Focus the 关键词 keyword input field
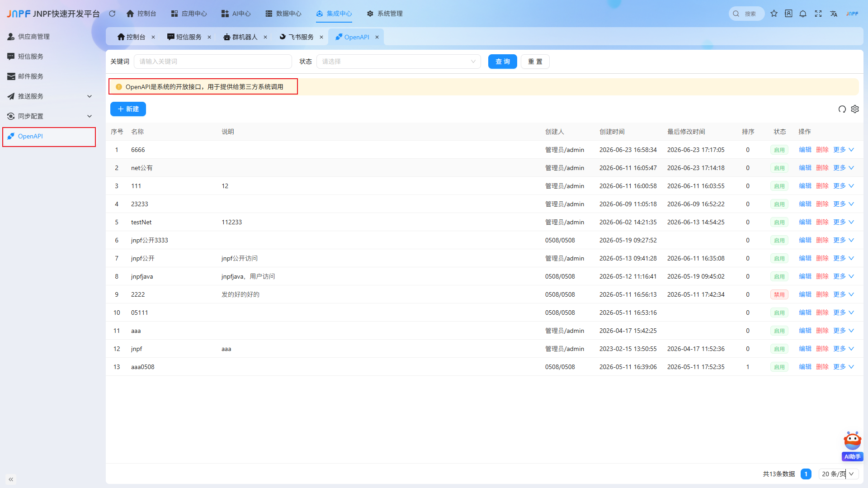 [x=213, y=62]
